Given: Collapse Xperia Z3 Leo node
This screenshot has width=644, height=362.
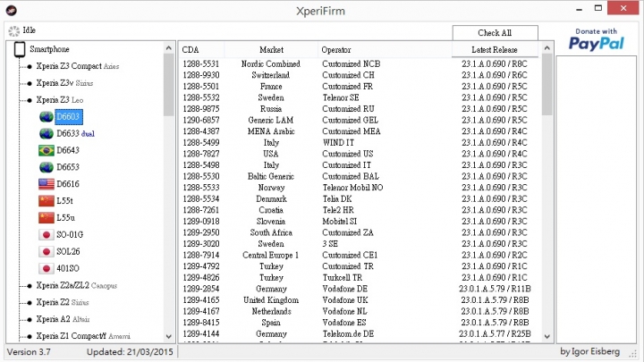Looking at the screenshot, I should pos(30,100).
